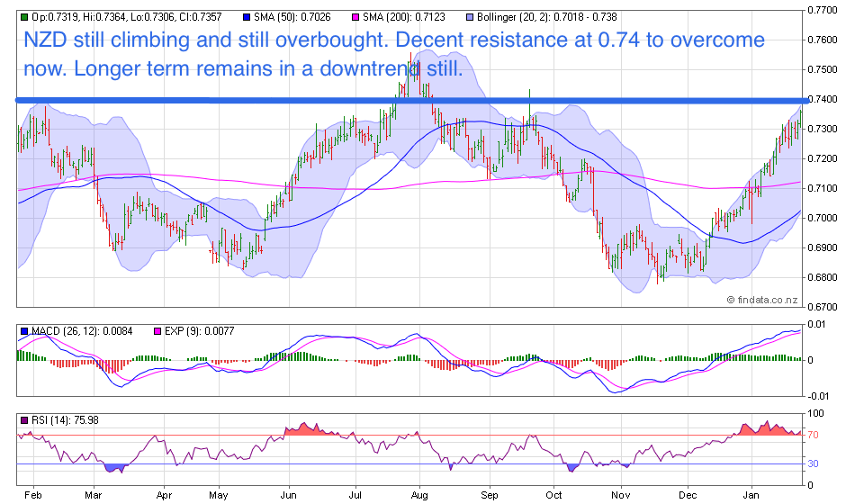The image size is (846, 504).
Task: Click the Aug label on the time axis
Action: pyautogui.click(x=418, y=494)
